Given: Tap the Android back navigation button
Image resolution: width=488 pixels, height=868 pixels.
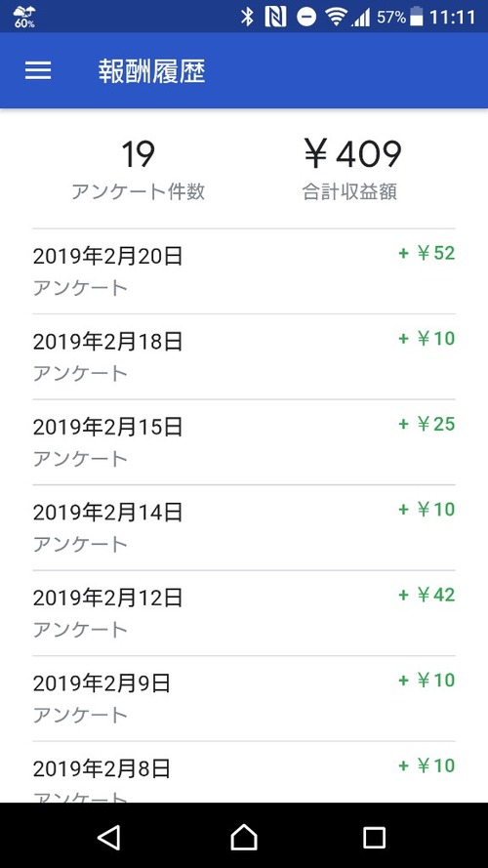Looking at the screenshot, I should tap(109, 837).
